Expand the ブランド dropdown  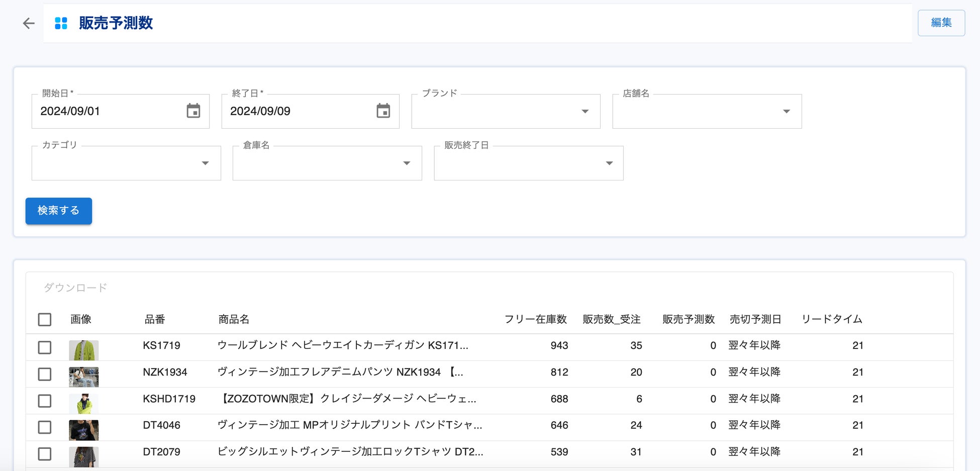coord(585,112)
